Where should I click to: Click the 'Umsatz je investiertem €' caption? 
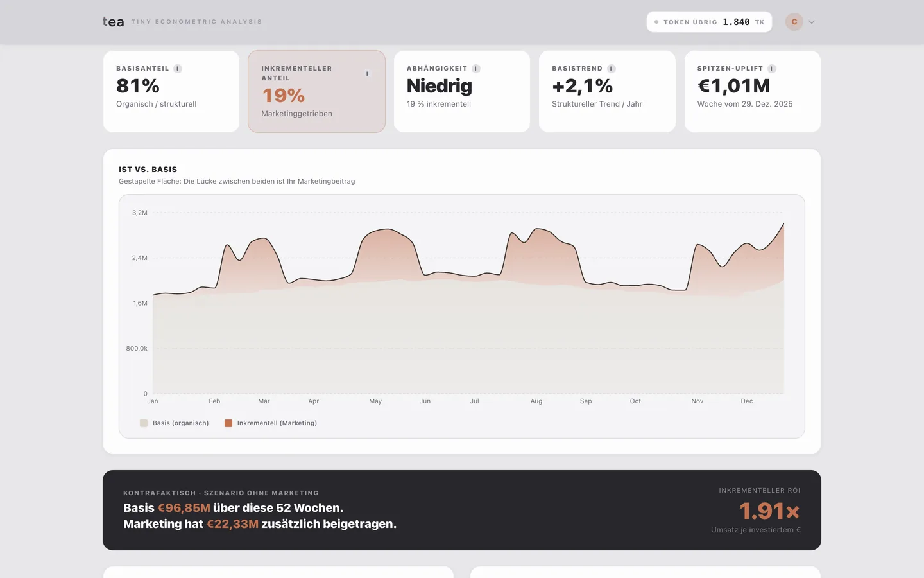[756, 530]
